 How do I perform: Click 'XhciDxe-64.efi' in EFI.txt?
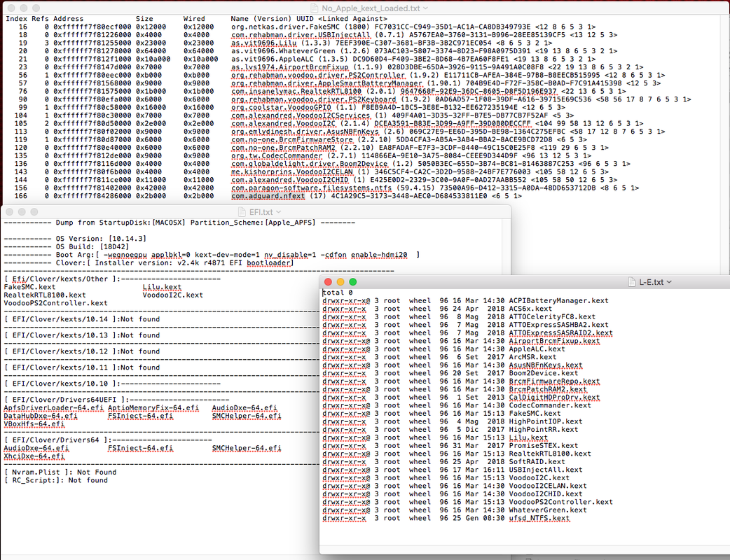[34, 456]
